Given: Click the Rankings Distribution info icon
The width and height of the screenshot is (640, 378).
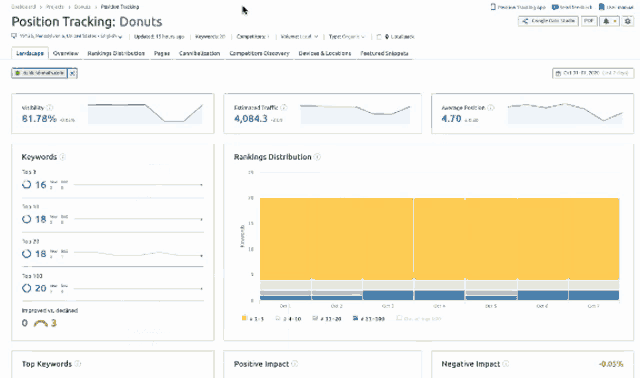Looking at the screenshot, I should click(x=317, y=157).
